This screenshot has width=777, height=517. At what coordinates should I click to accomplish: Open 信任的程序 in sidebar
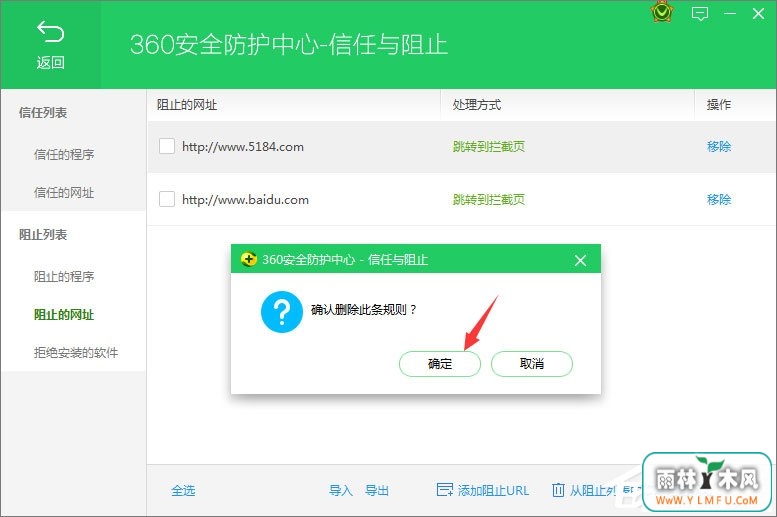point(64,154)
